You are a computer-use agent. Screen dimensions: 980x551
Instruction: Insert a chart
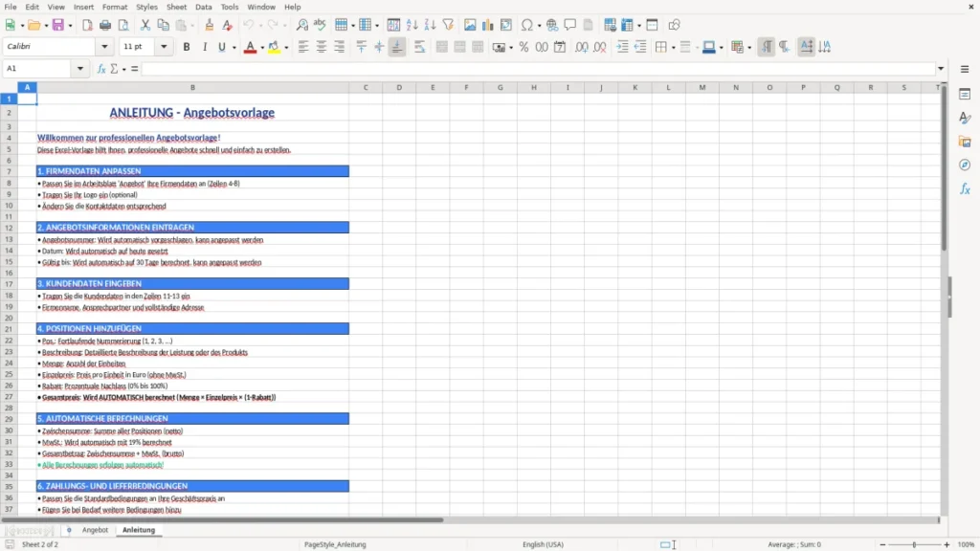(x=487, y=25)
